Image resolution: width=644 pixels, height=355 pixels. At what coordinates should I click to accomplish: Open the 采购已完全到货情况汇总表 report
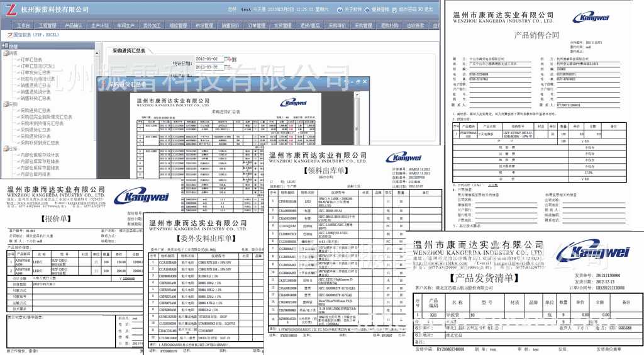click(47, 117)
